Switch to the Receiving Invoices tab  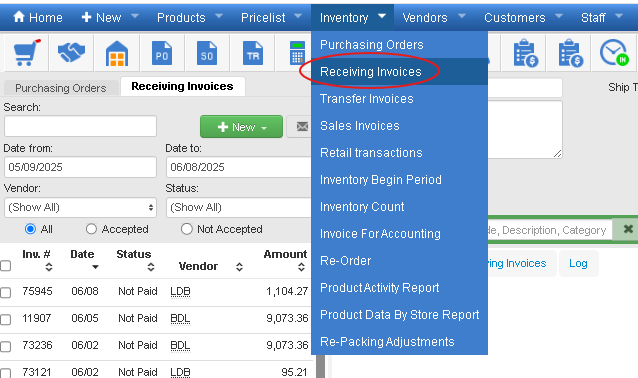pos(182,86)
